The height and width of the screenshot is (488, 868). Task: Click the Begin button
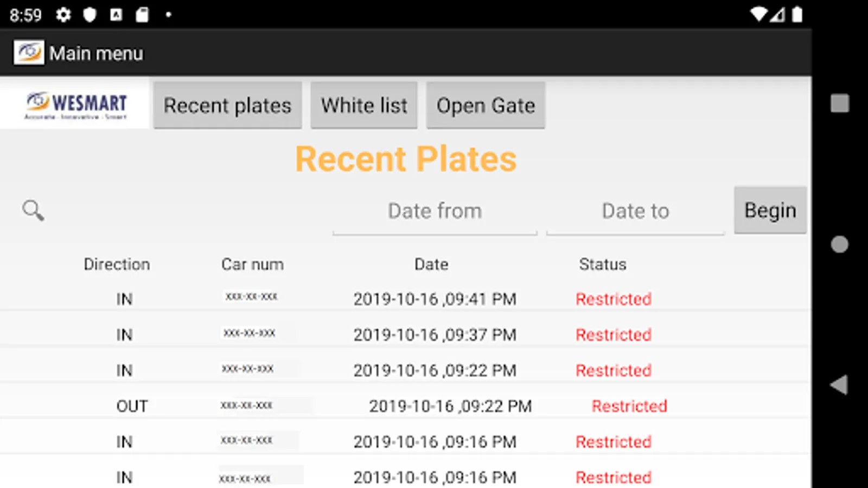click(x=770, y=210)
